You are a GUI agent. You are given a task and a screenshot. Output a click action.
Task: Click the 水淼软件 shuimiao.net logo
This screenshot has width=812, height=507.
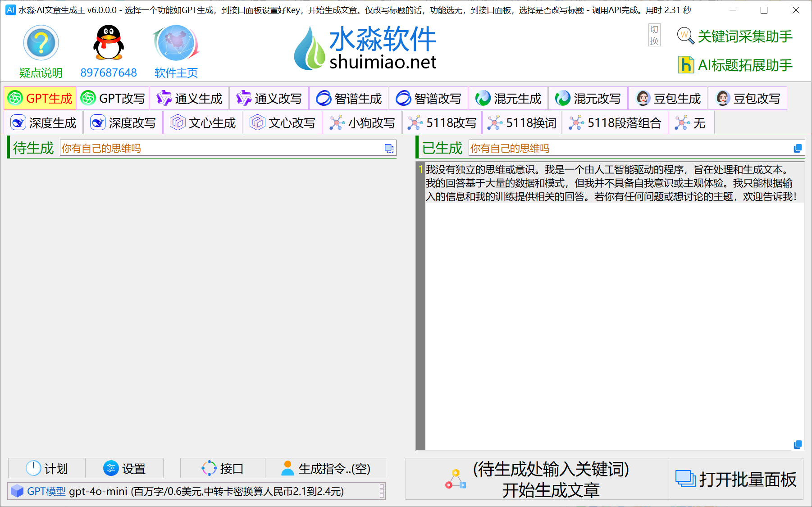[365, 48]
